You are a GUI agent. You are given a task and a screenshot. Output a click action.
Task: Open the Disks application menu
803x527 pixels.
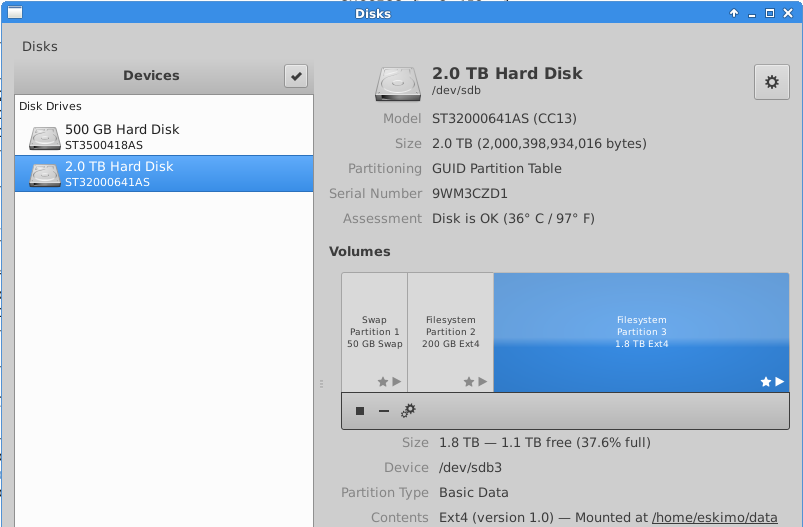[x=40, y=46]
